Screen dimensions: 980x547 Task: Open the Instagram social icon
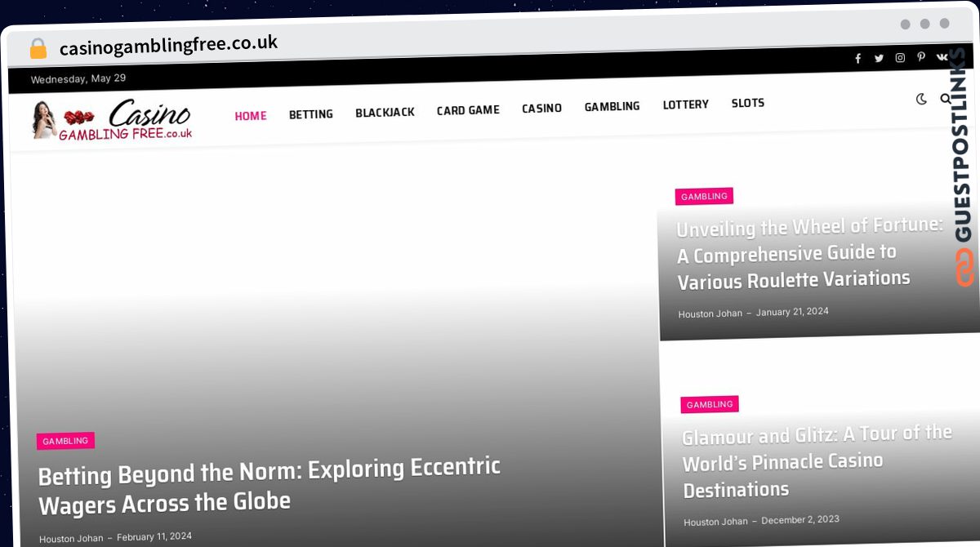900,58
